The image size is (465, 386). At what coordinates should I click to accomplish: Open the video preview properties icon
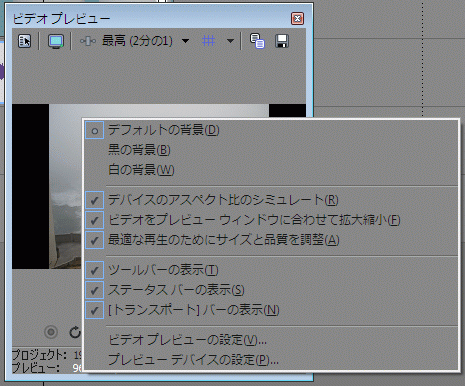[x=24, y=41]
